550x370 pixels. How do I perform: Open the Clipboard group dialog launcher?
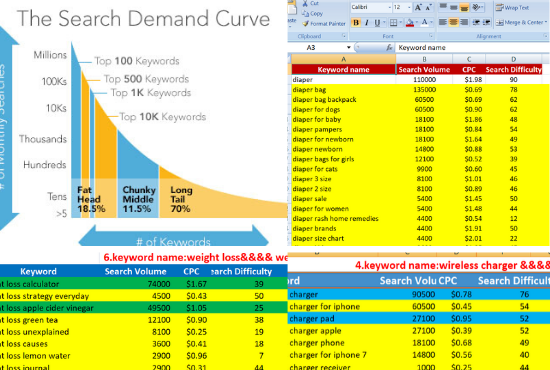pos(344,36)
